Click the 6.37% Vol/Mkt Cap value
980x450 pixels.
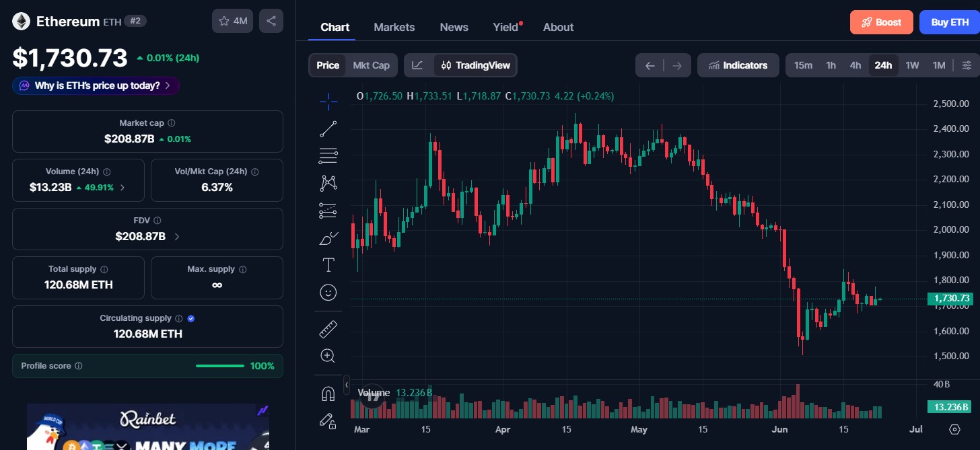pyautogui.click(x=217, y=188)
